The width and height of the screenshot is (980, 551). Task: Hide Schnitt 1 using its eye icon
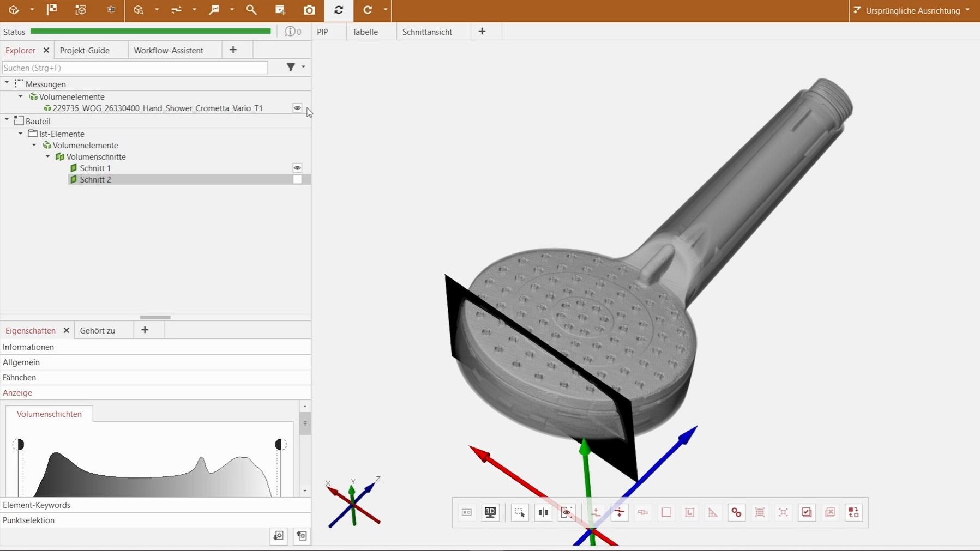(x=297, y=168)
